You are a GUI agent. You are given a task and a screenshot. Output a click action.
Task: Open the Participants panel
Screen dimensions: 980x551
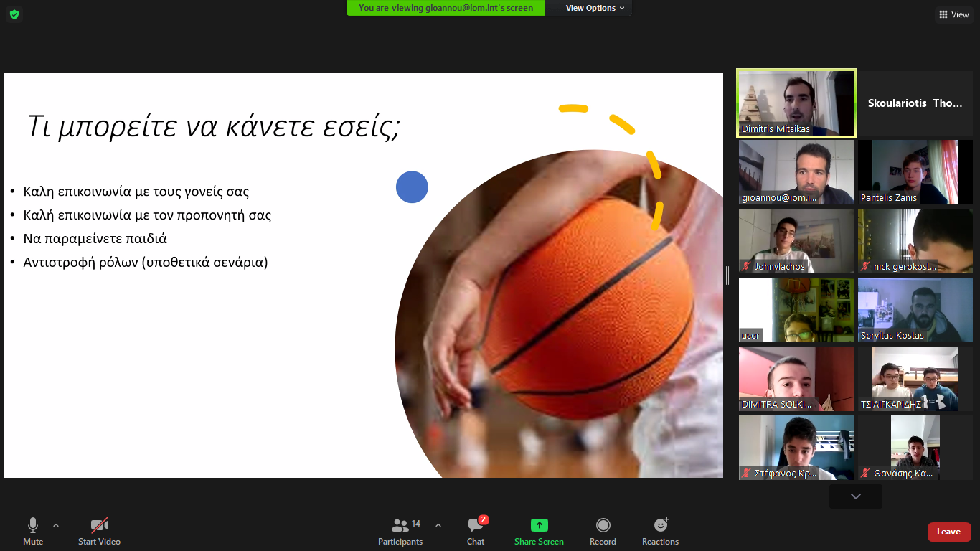coord(400,532)
